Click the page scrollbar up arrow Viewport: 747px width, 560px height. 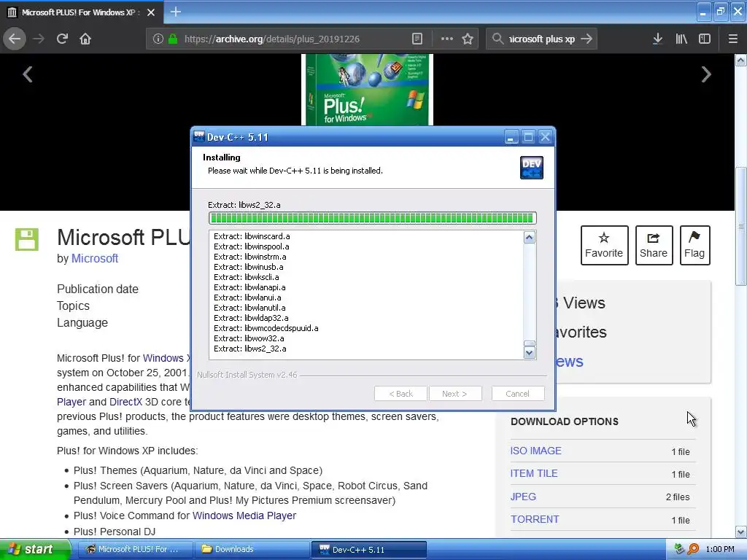[x=740, y=60]
